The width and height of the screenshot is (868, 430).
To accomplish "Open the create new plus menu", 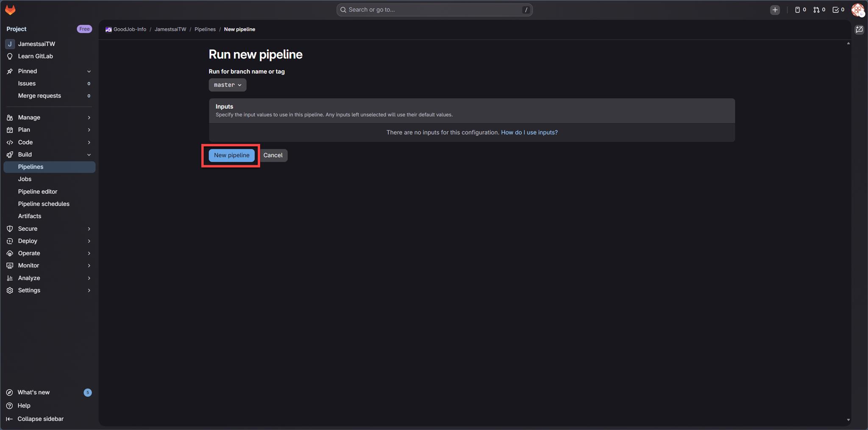I will click(775, 10).
